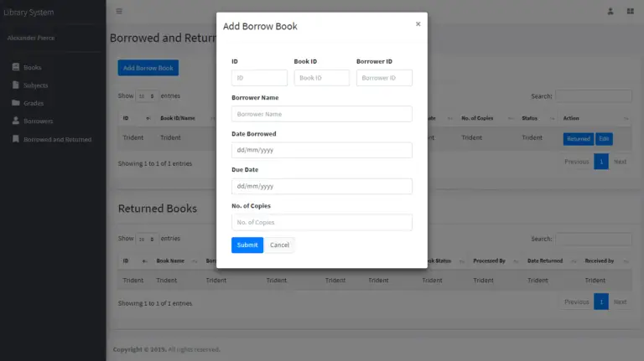
Task: Sort Returned Books by Received by
Action: click(x=606, y=260)
